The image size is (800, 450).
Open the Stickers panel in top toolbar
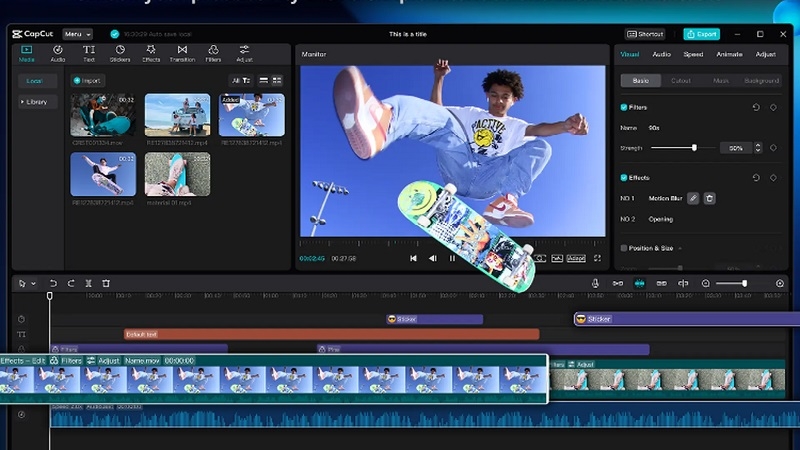coord(120,52)
